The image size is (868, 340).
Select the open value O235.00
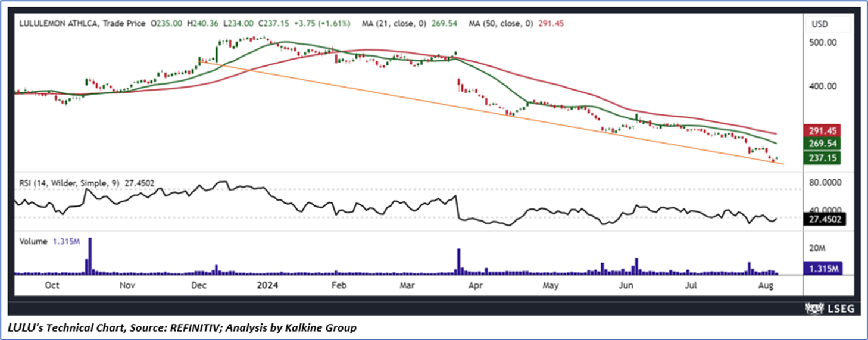pyautogui.click(x=165, y=23)
